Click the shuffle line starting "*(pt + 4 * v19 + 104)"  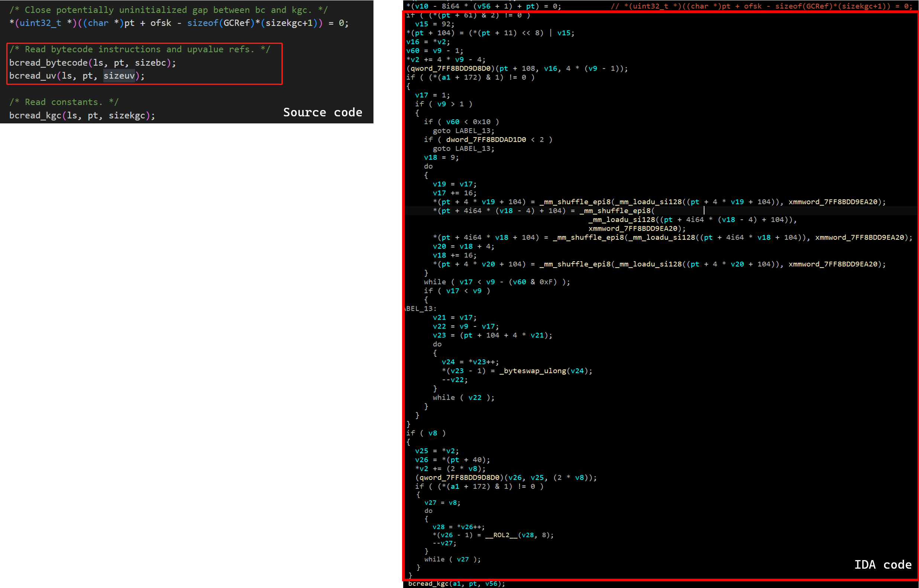660,202
